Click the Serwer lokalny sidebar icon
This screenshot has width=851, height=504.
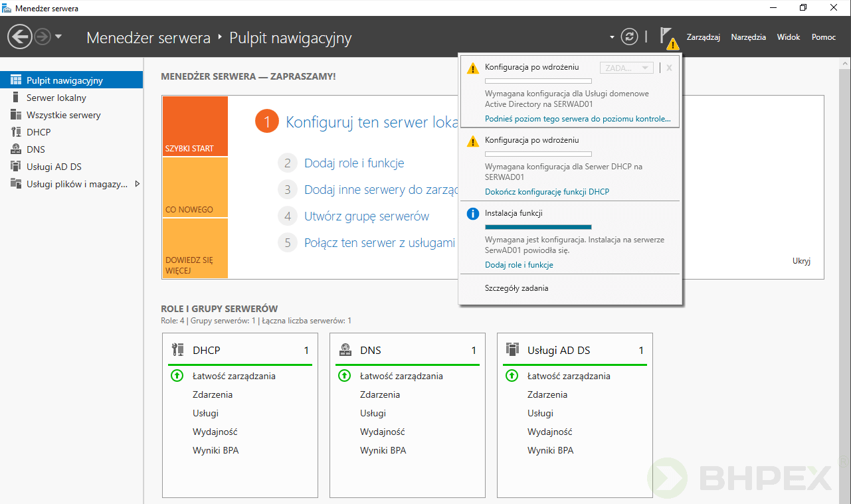click(x=16, y=98)
